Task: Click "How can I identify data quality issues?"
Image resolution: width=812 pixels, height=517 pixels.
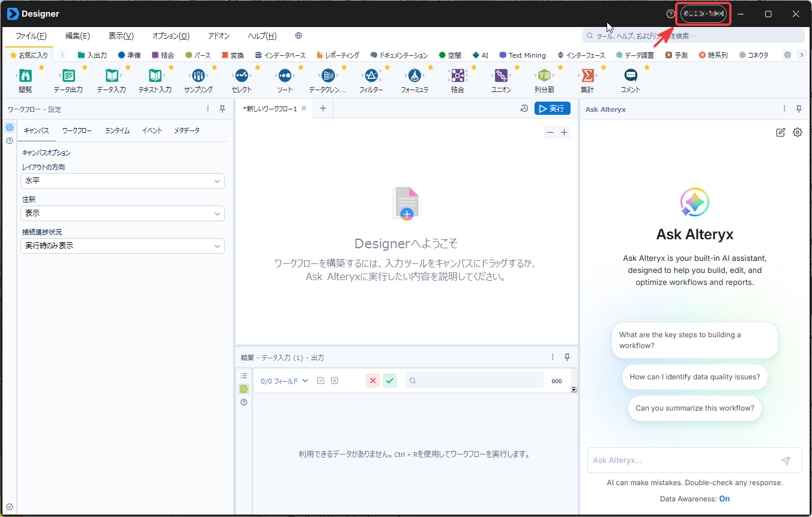Action: click(695, 377)
